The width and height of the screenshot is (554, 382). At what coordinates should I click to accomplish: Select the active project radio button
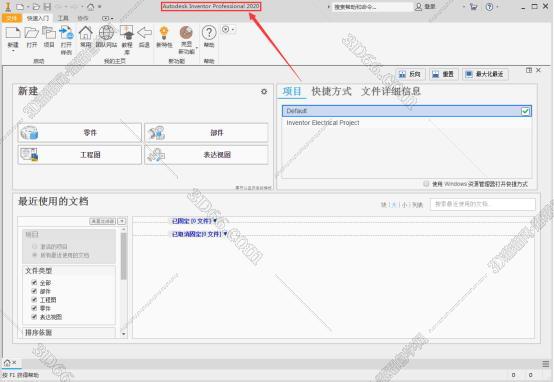coord(35,246)
